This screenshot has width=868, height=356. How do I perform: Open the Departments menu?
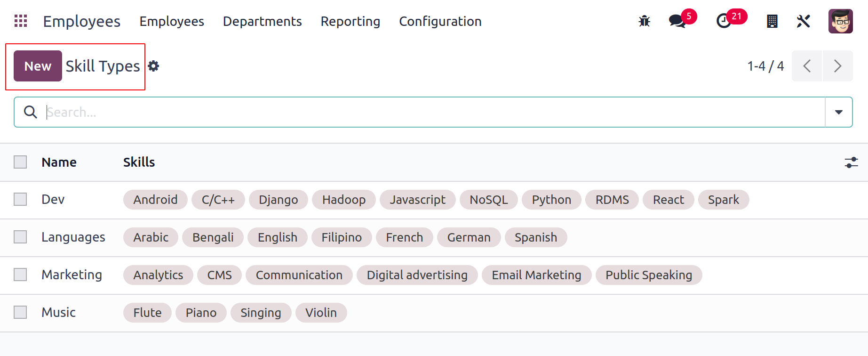pos(262,21)
